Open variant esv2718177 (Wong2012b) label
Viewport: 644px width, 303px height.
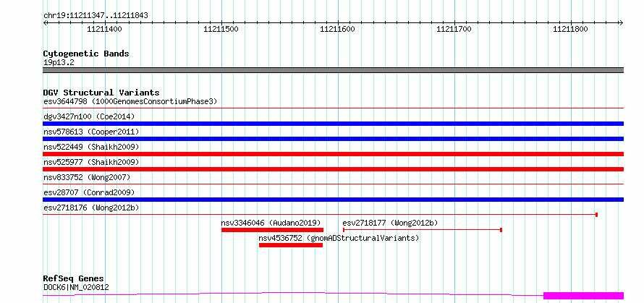pyautogui.click(x=390, y=223)
